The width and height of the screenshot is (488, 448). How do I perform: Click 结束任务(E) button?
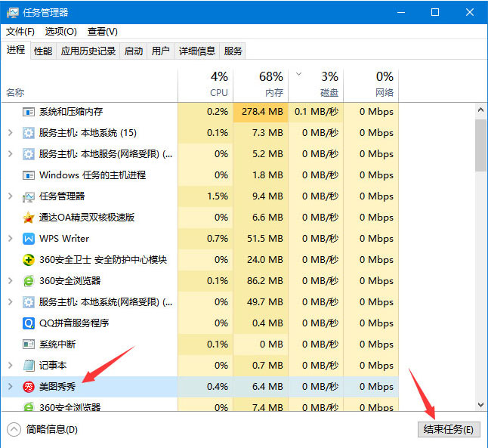pos(449,430)
